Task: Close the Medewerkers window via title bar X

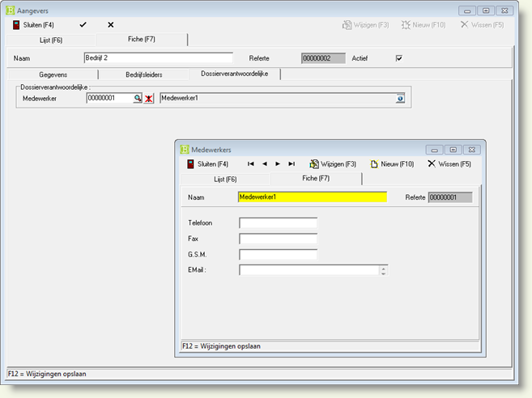Action: coord(472,150)
